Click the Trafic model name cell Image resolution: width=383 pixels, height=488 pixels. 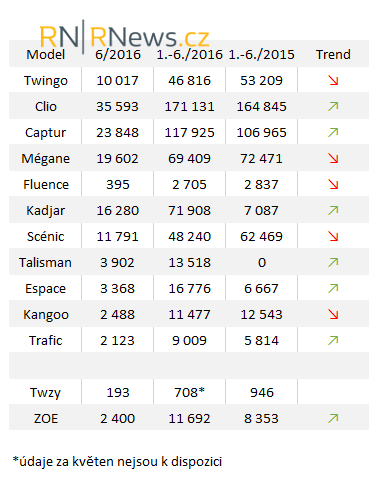pos(46,340)
